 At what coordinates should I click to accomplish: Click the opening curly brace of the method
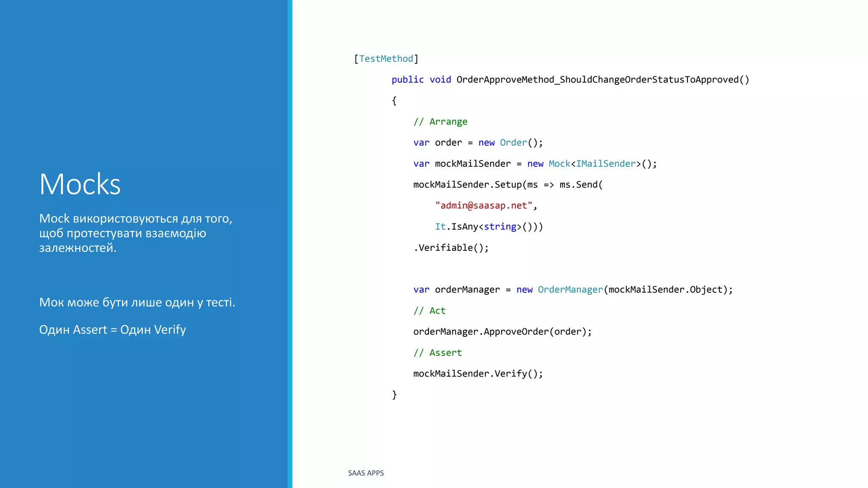pyautogui.click(x=394, y=101)
